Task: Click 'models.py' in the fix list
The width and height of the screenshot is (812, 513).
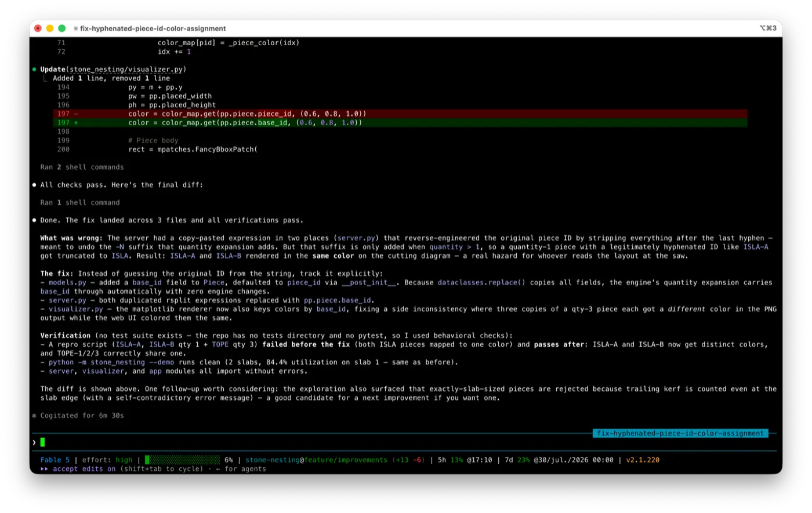Action: [67, 282]
